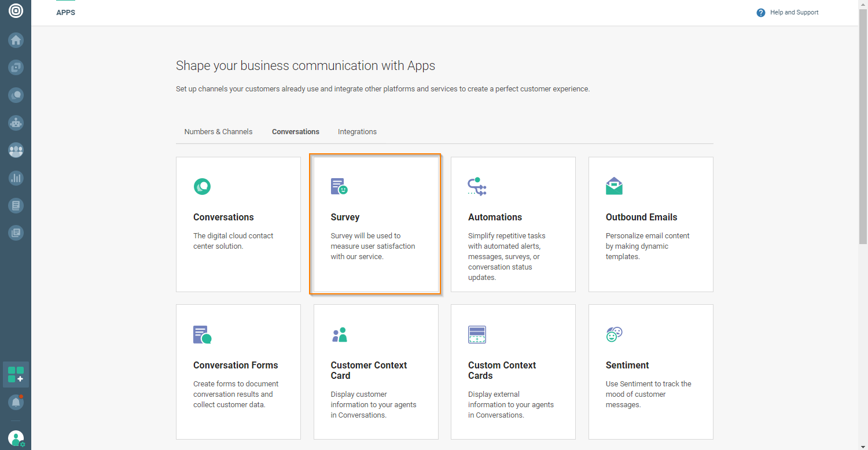This screenshot has height=450, width=868.
Task: Switch to the Integrations tab
Action: click(357, 132)
